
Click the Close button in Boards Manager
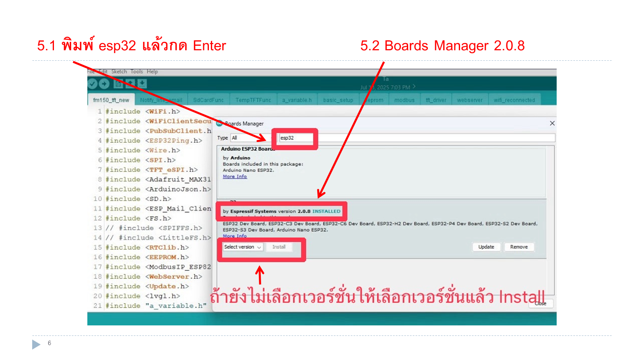541,304
